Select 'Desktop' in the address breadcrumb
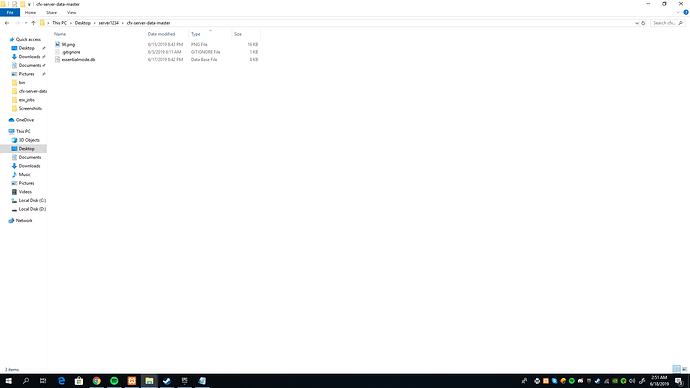The width and height of the screenshot is (690, 388). coord(82,23)
